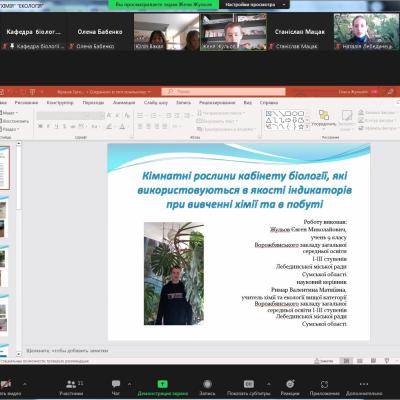Click notes pane placeholder text
Image resolution: width=400 pixels, height=400 pixels.
click(67, 351)
